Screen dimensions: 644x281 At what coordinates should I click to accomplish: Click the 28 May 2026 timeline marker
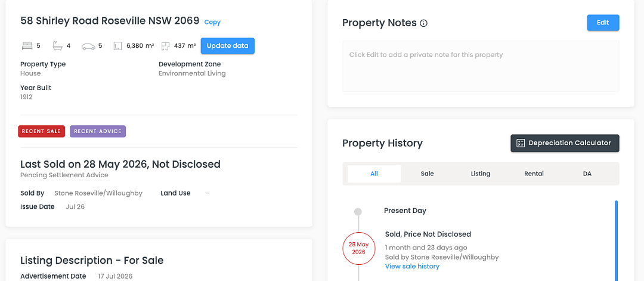pos(359,248)
